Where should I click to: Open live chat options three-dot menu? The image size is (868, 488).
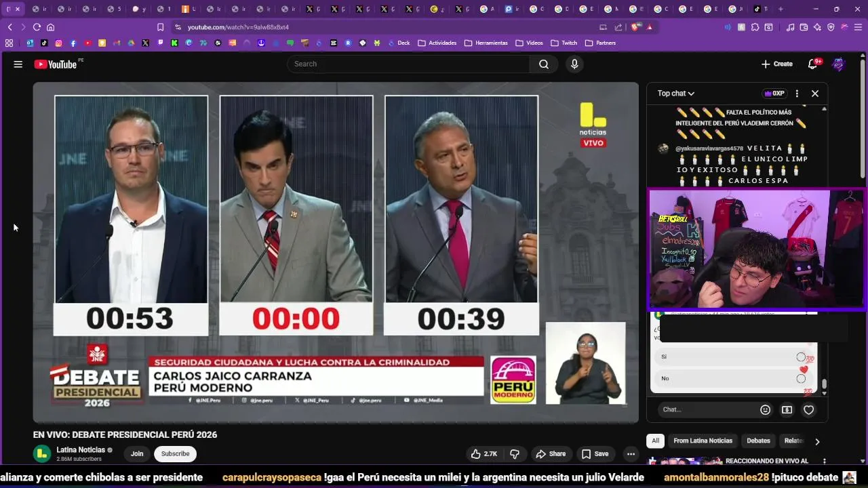tap(797, 94)
